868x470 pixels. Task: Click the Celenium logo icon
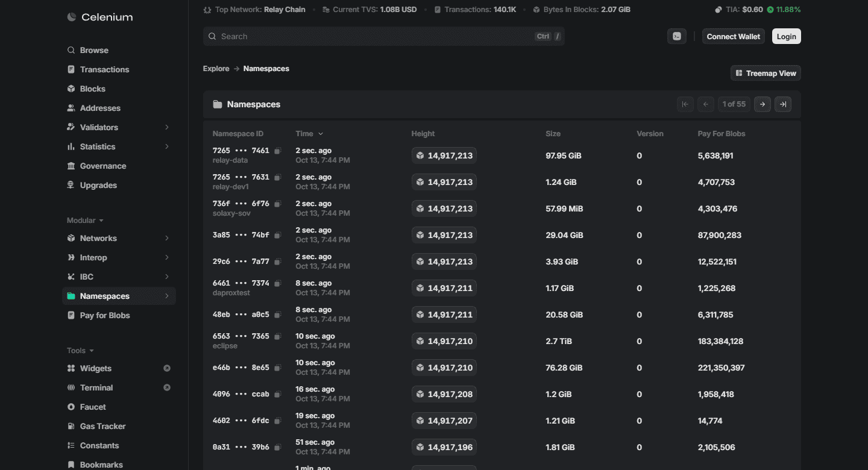point(71,17)
